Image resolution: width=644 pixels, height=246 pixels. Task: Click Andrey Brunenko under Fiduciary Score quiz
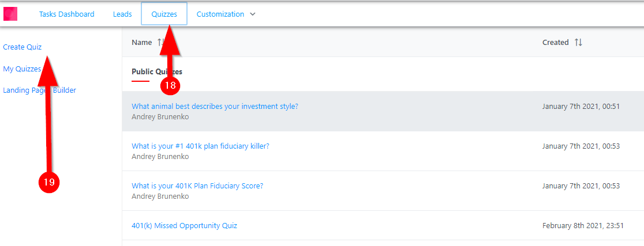click(x=160, y=196)
